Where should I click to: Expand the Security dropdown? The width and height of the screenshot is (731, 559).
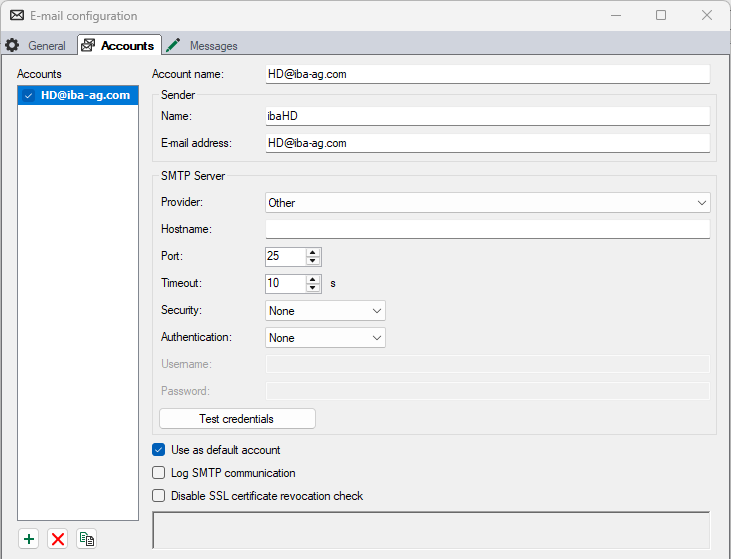(325, 311)
